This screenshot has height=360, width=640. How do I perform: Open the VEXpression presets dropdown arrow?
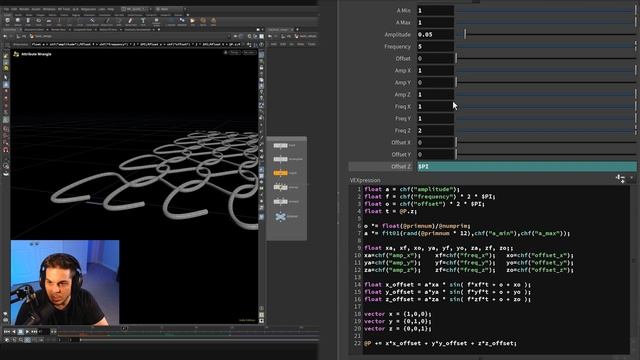tap(631, 178)
